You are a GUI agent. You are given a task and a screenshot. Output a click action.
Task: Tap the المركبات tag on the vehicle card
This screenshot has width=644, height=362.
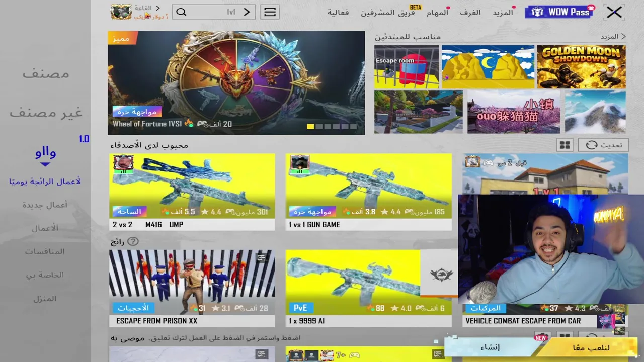click(x=486, y=308)
